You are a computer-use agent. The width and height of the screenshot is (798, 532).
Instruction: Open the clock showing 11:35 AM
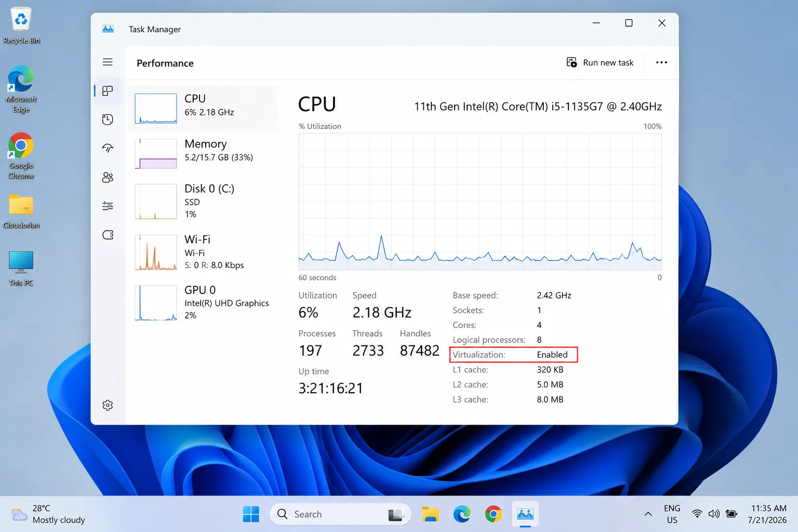point(768,514)
